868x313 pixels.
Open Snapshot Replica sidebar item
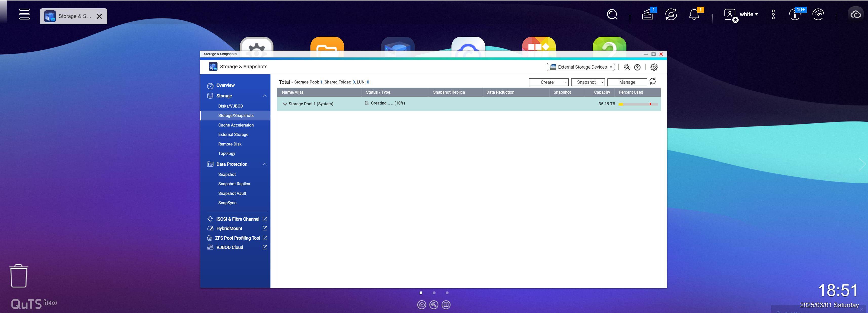234,184
